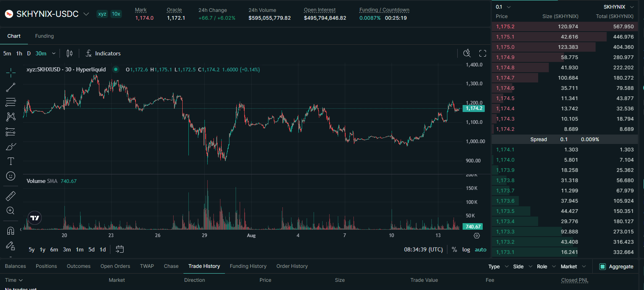The height and width of the screenshot is (290, 644).
Task: Switch to the Funding tab
Action: 44,36
